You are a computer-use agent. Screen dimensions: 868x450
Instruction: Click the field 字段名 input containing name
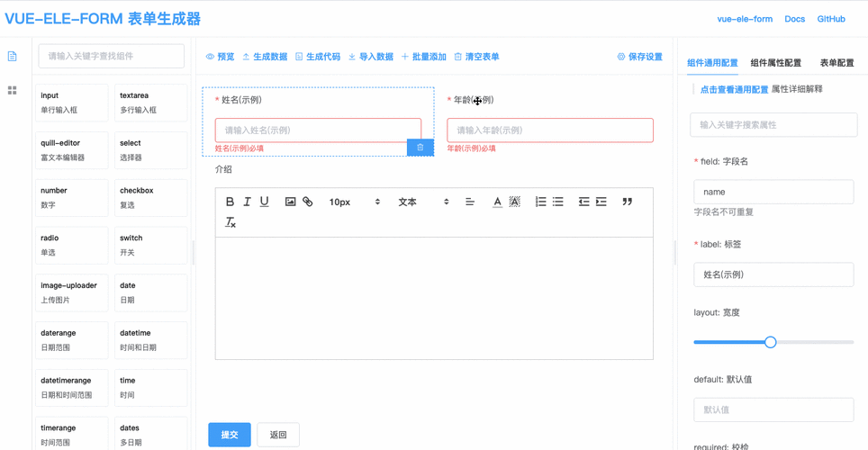tap(773, 192)
